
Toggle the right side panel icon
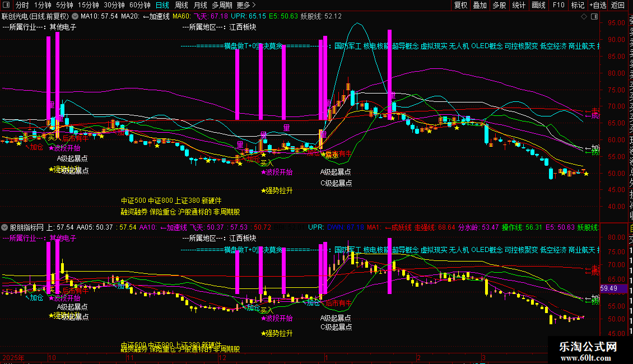pos(594,17)
